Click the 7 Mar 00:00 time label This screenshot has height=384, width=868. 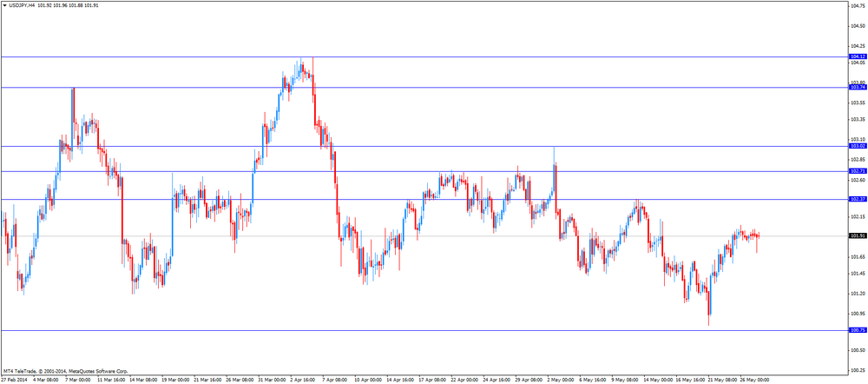point(77,381)
